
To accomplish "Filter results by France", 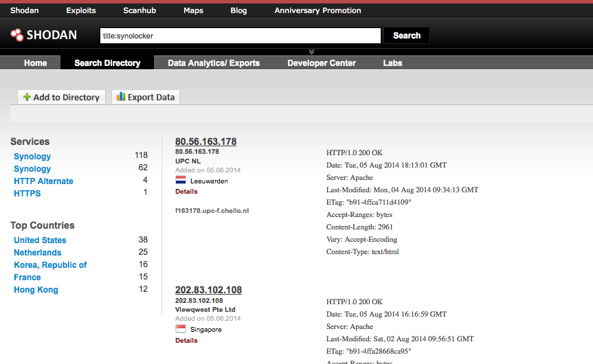I will tap(27, 277).
